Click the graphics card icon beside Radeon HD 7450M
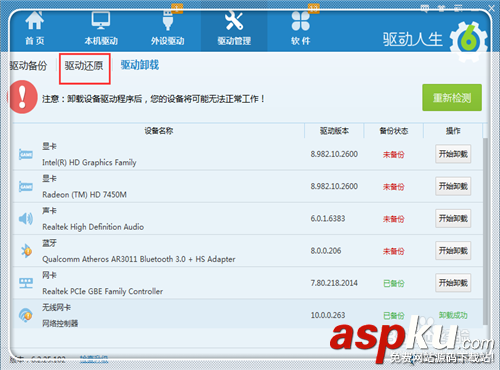Image resolution: width=500 pixels, height=370 pixels. pyautogui.click(x=26, y=186)
